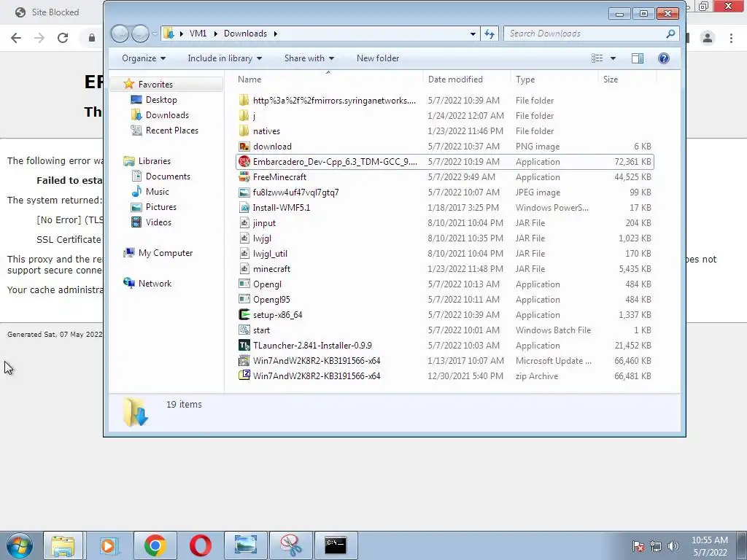Viewport: 747px width, 560px height.
Task: Select the Libraries group in sidebar
Action: click(x=155, y=161)
